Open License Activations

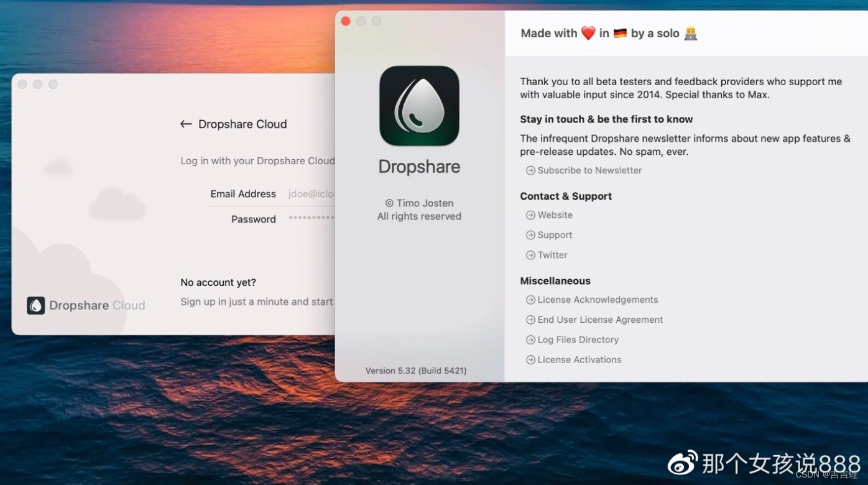(579, 359)
